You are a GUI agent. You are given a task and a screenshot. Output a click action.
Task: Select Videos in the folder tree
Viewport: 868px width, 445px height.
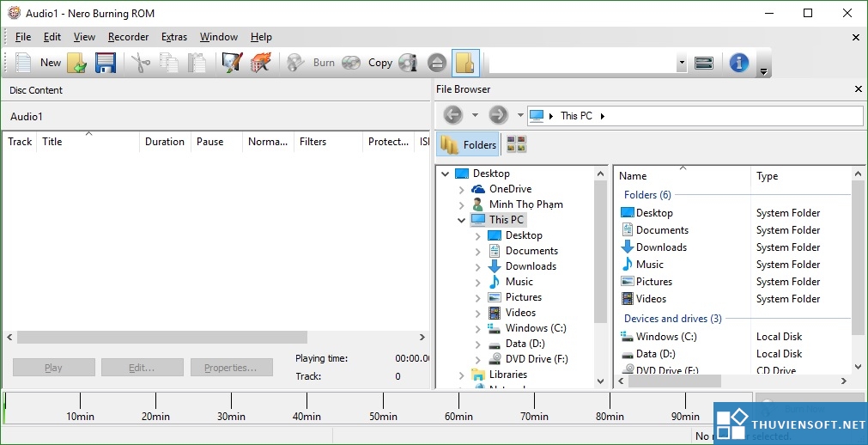click(520, 313)
